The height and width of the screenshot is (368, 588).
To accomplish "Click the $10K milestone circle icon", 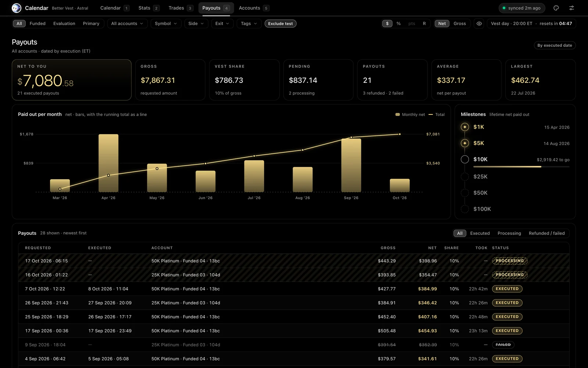I will pyautogui.click(x=465, y=159).
